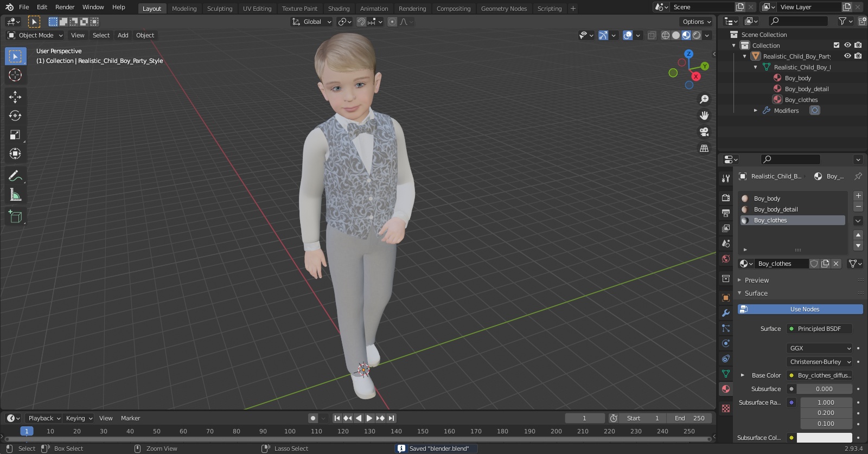Open the Material properties tab
Image resolution: width=868 pixels, height=454 pixels.
click(726, 389)
